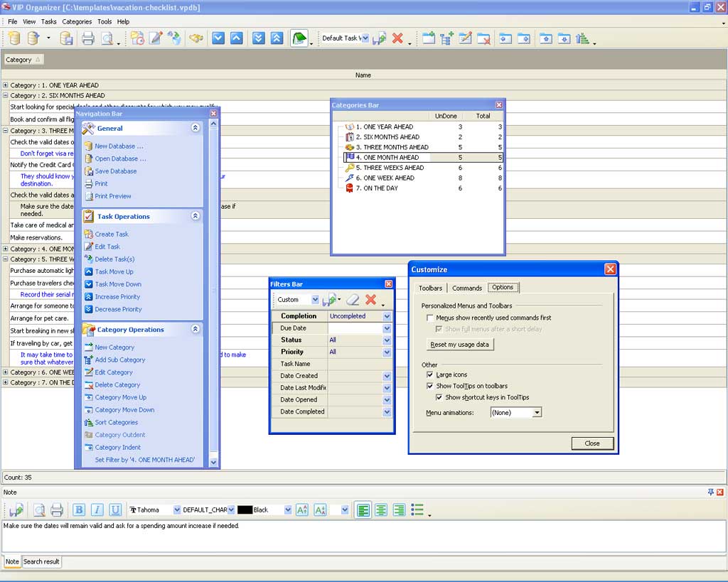
Task: Open the Menu animations dropdown
Action: coord(537,412)
